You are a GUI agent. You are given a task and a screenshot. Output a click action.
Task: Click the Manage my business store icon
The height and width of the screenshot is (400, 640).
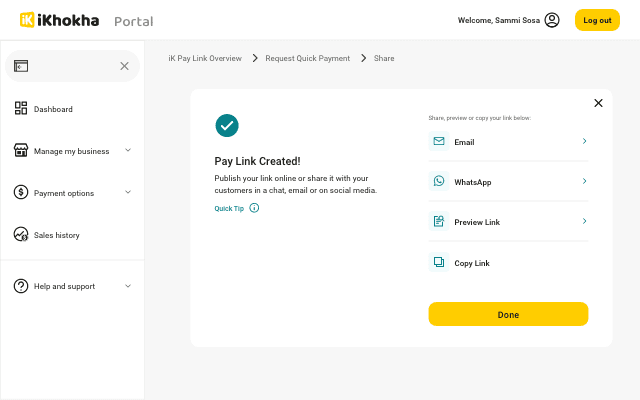21,151
